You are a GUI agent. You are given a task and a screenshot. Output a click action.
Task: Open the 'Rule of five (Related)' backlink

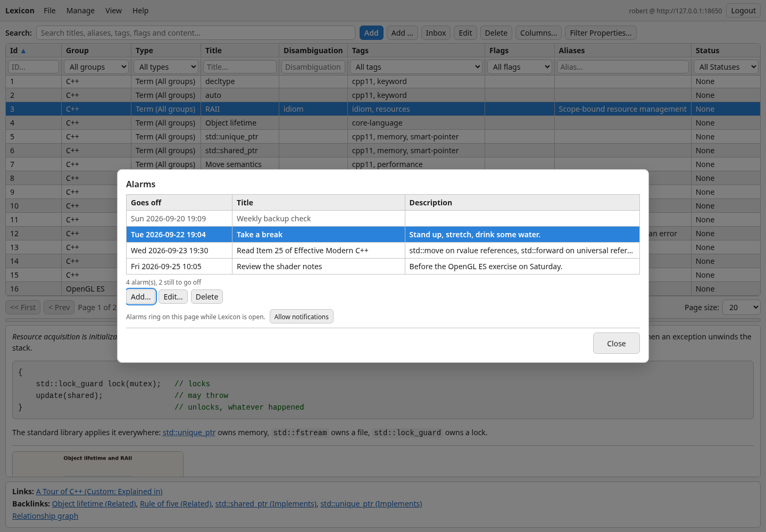(176, 504)
